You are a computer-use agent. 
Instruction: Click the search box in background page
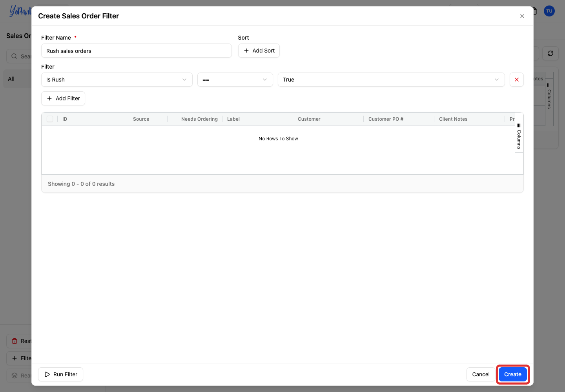[19, 56]
